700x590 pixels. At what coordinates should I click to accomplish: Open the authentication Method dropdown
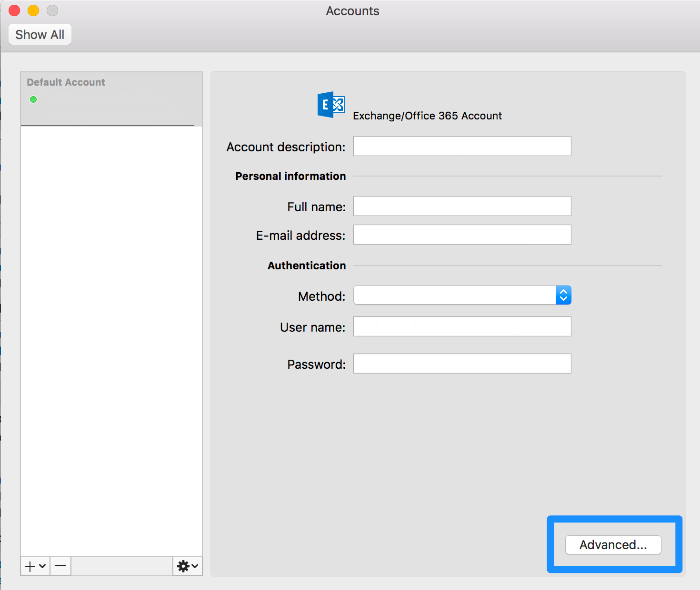click(x=457, y=295)
